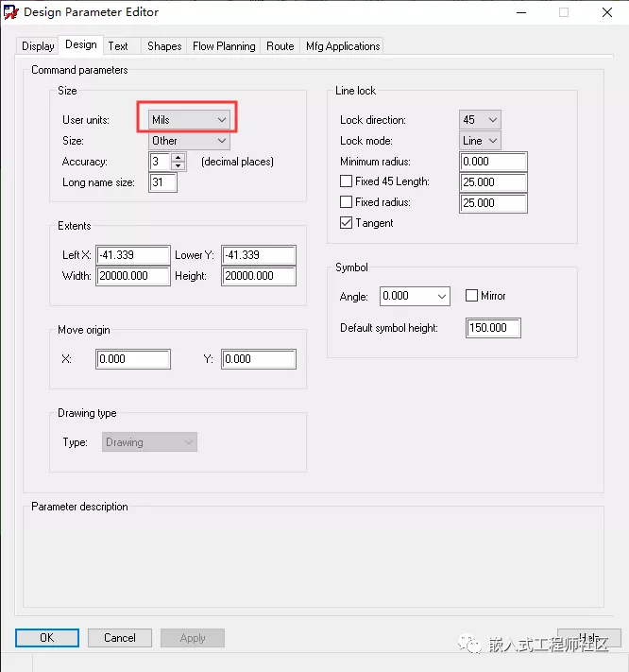Go to the Route tab
The width and height of the screenshot is (629, 672).
(x=280, y=46)
